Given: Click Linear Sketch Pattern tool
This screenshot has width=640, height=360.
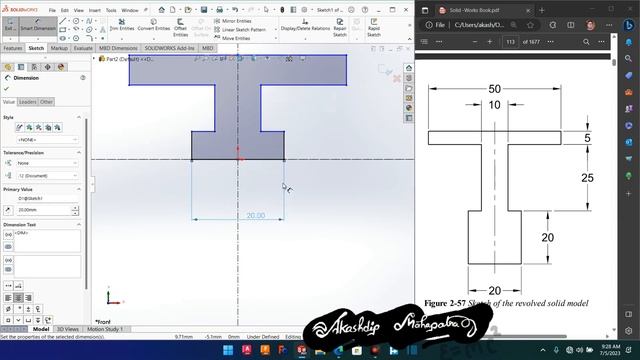Looking at the screenshot, I should coord(240,29).
